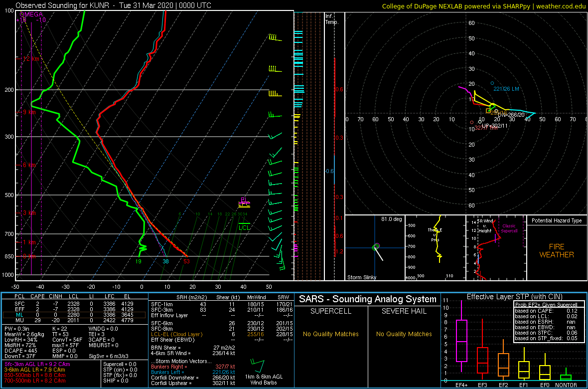Image resolution: width=588 pixels, height=389 pixels.
Task: Click the 'Corfidi Downshear =' label
Action: [174, 378]
